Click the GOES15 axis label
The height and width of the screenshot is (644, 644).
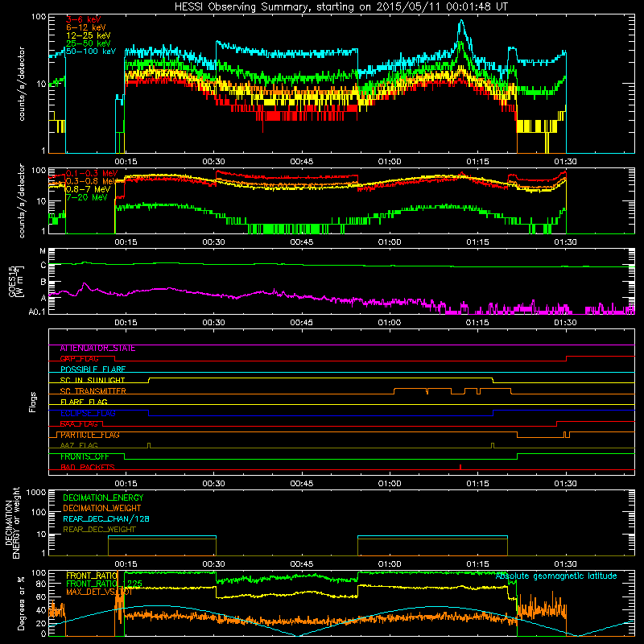tap(16, 281)
